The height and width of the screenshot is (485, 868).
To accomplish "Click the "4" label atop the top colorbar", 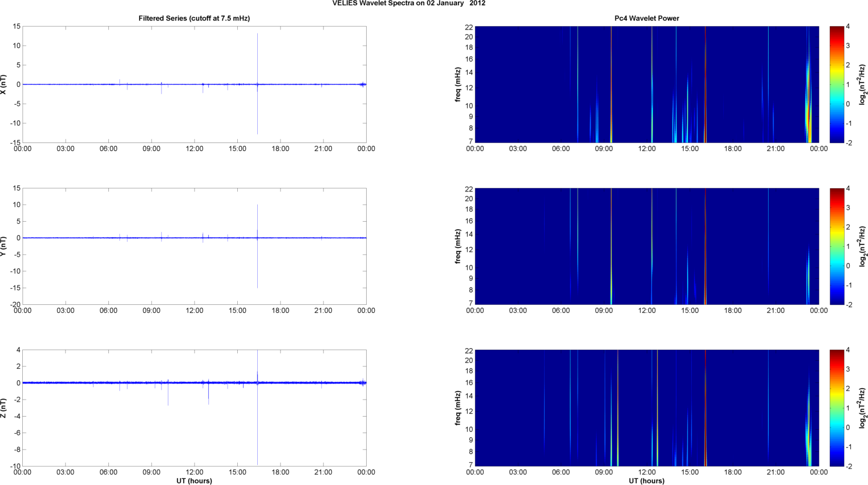I will pyautogui.click(x=848, y=26).
